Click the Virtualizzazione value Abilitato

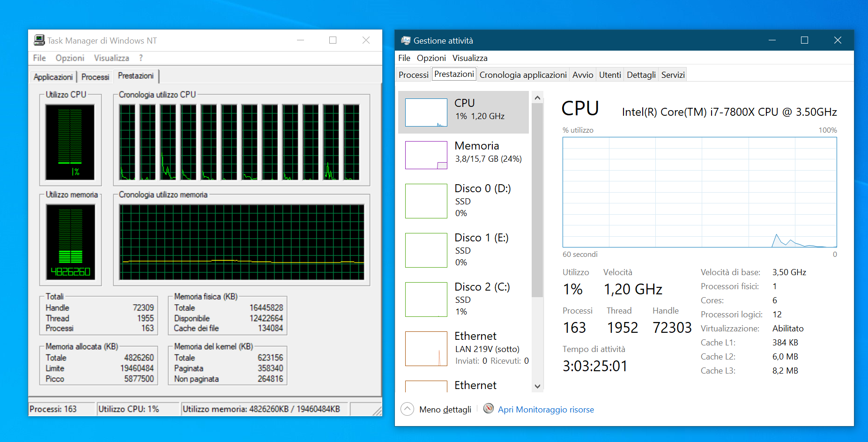point(788,329)
